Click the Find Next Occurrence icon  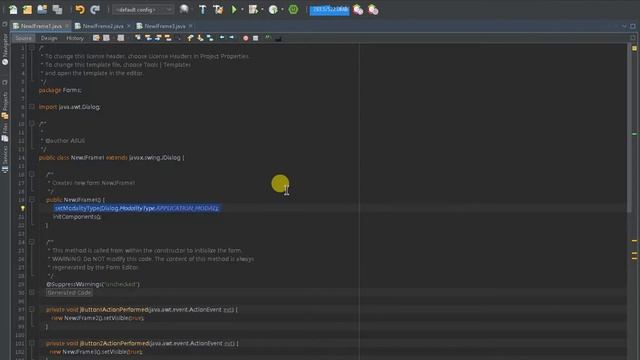158,38
